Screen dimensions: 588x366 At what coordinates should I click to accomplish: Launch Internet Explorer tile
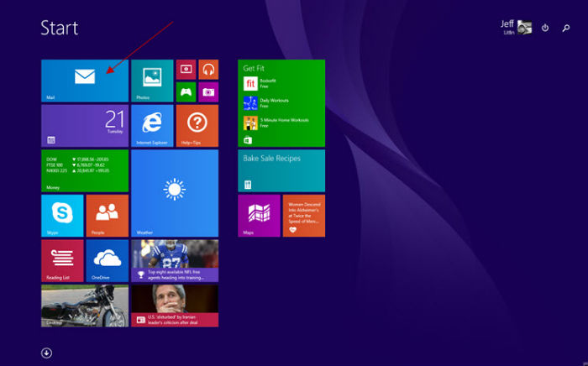(x=152, y=126)
